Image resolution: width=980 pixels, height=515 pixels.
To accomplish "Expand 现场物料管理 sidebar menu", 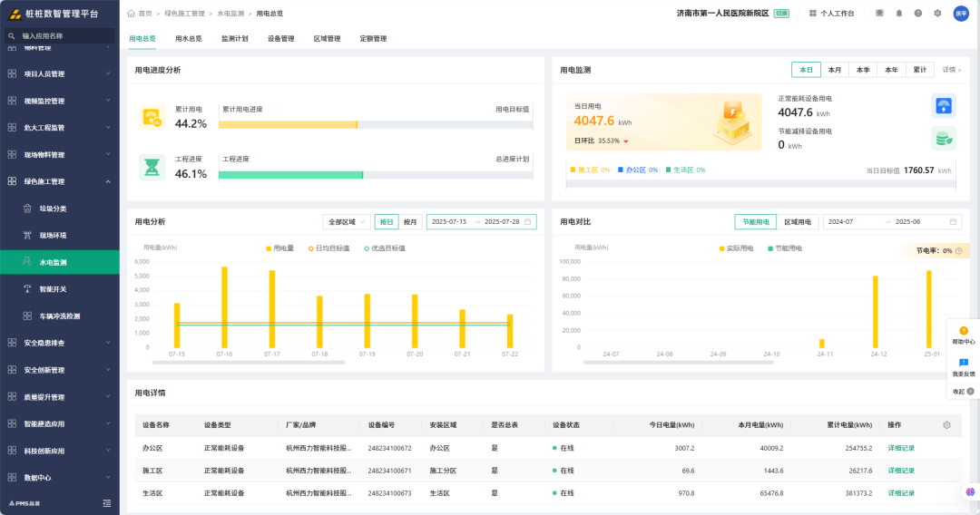I will coord(60,154).
